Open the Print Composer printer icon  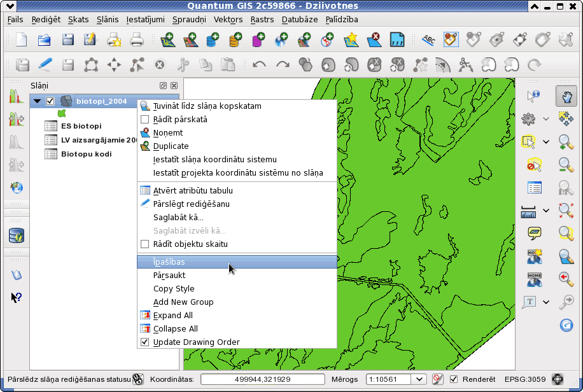(114, 40)
